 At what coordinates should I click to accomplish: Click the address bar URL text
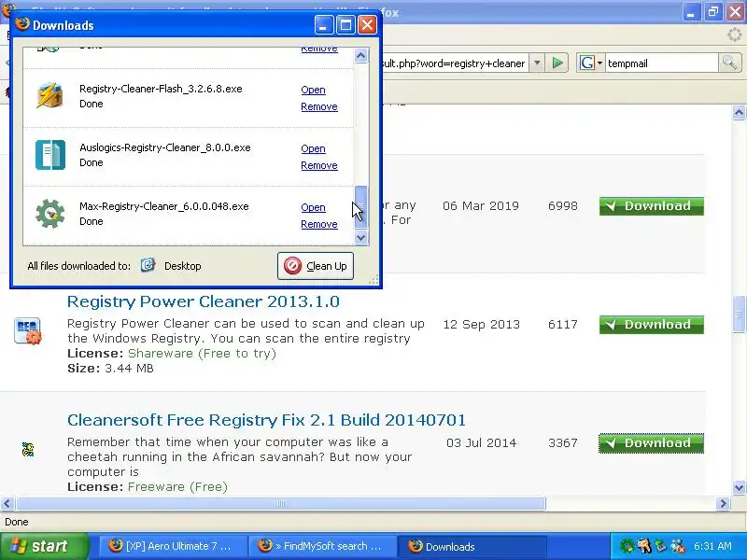click(454, 63)
